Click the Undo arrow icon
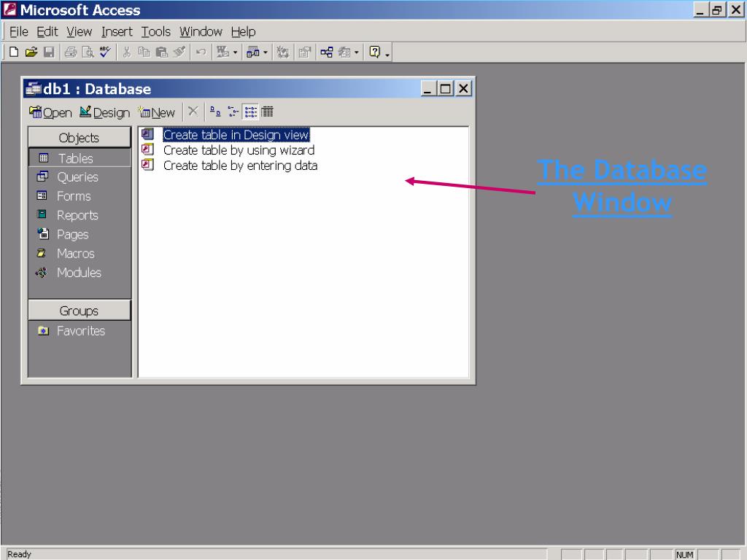This screenshot has width=747, height=560. [x=201, y=52]
